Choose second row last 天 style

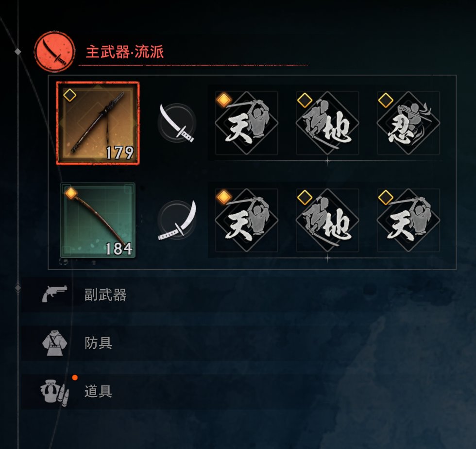[x=408, y=220]
